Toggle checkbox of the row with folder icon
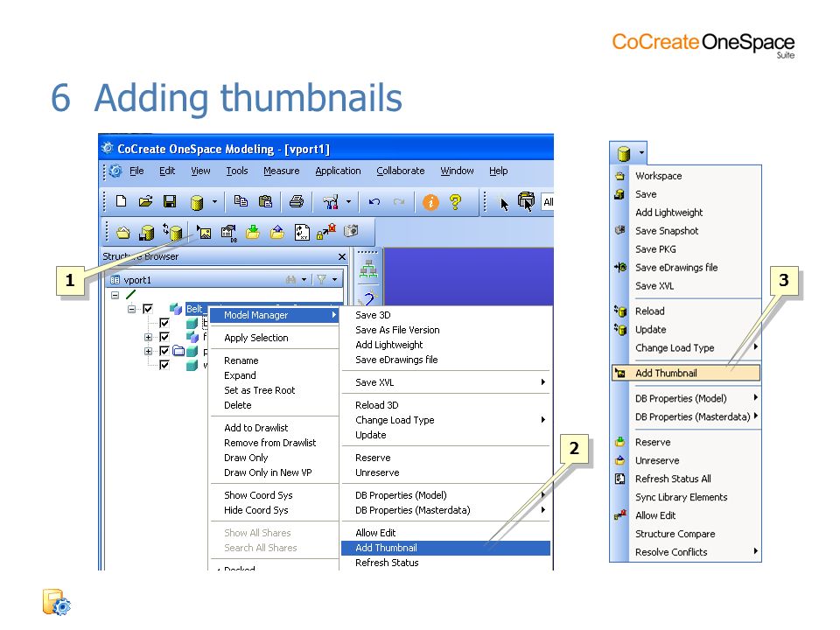Image resolution: width=840 pixels, height=630 pixels. [x=164, y=351]
